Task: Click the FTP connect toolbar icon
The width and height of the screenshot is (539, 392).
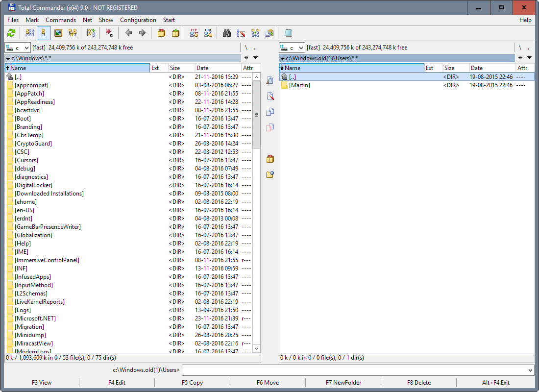Action: (x=194, y=33)
